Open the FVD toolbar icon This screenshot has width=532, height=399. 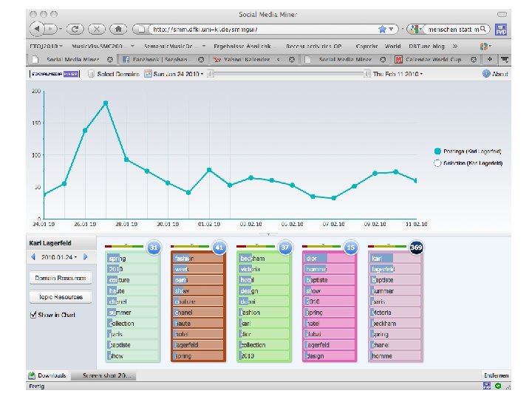coord(501,30)
